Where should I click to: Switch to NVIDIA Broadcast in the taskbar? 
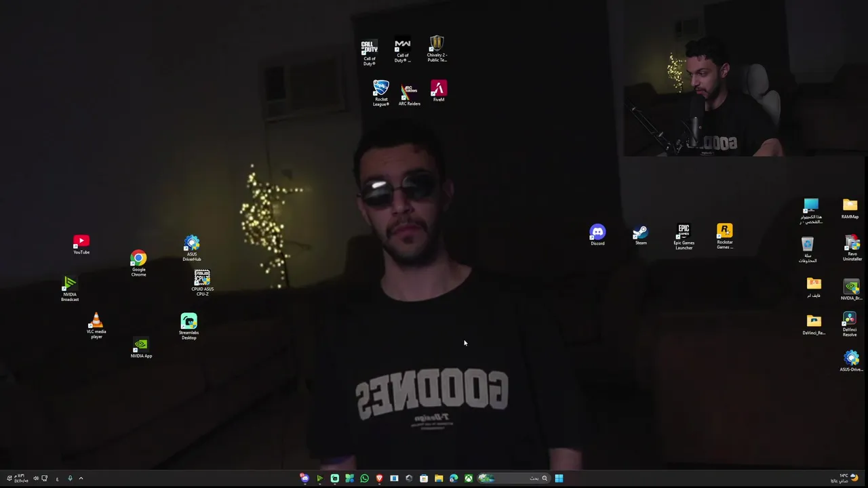(x=319, y=479)
